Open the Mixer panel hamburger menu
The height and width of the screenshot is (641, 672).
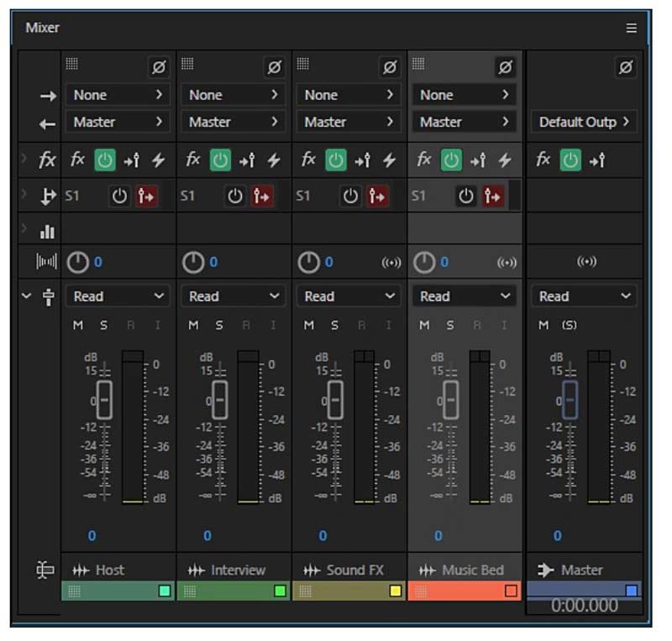tap(631, 29)
